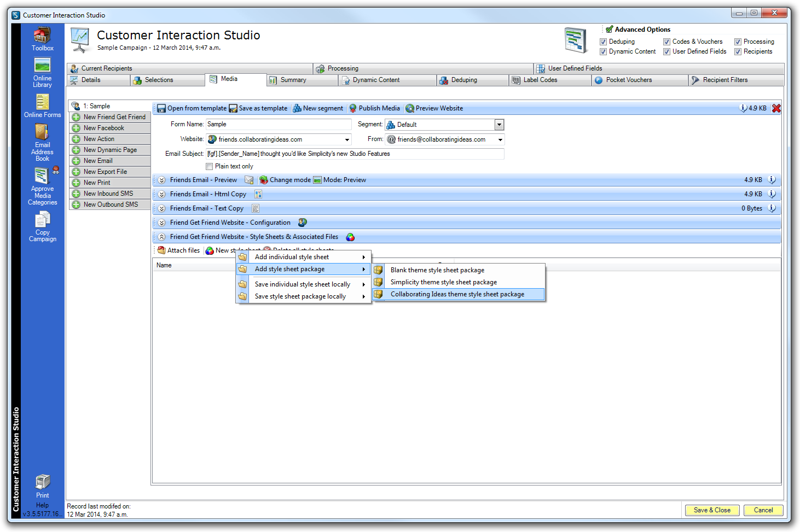The width and height of the screenshot is (800, 532).
Task: Open the From address dropdown
Action: point(500,139)
